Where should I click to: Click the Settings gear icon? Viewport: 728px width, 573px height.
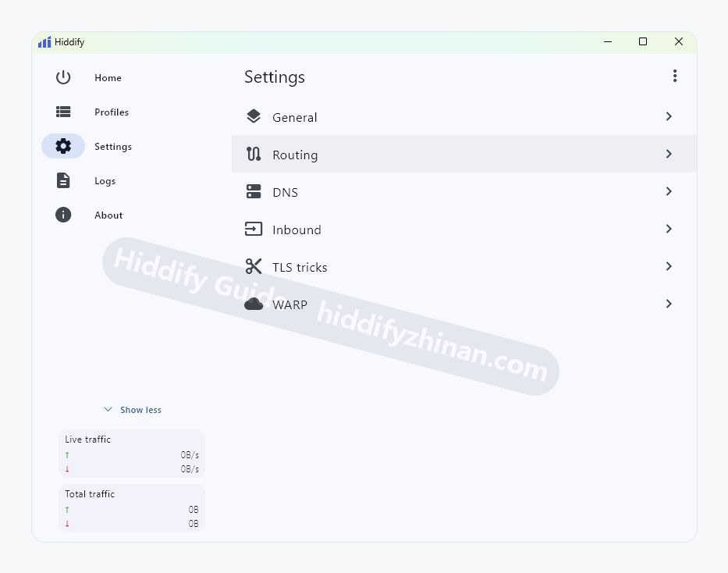coord(63,146)
